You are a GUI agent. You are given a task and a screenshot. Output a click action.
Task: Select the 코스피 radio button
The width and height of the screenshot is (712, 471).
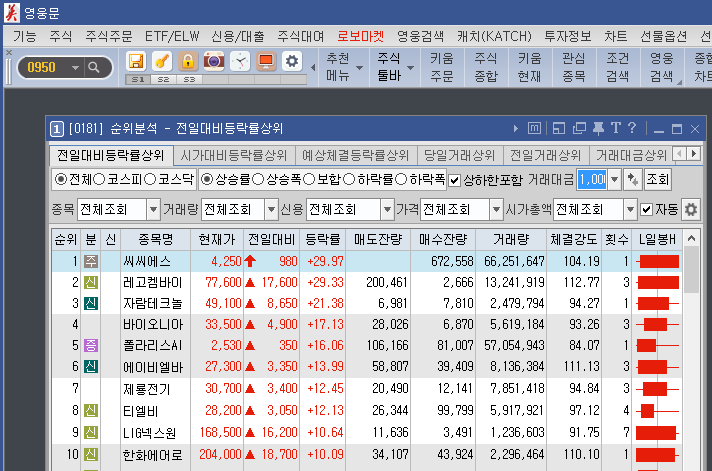99,179
